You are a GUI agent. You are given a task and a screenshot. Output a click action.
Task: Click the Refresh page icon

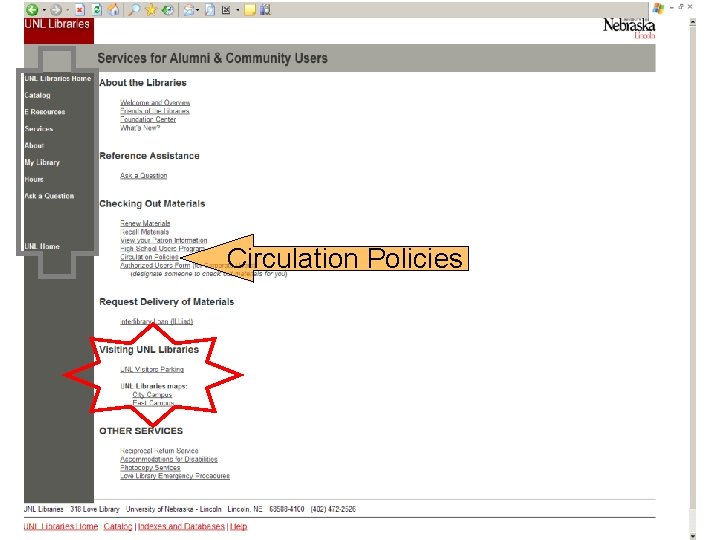tap(97, 10)
